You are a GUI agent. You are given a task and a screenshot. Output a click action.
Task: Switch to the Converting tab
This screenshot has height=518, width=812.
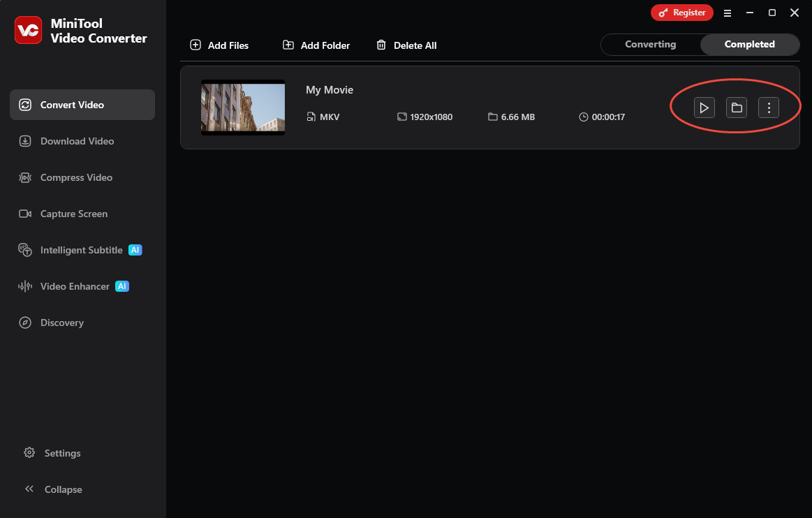click(651, 45)
